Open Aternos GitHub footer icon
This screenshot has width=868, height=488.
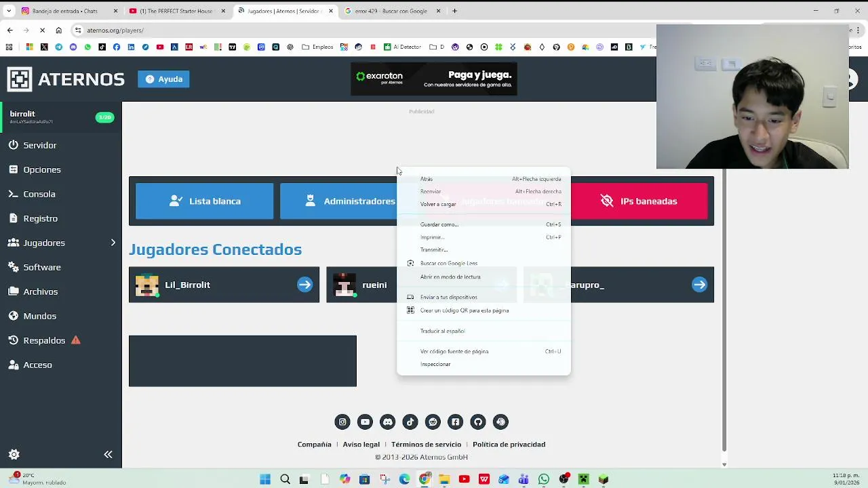tap(478, 422)
